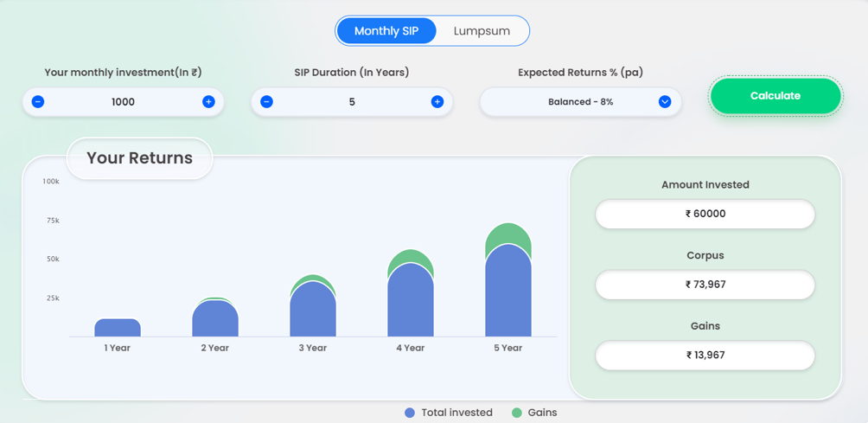Click the Amount Invested ₹ 60000 box

705,214
